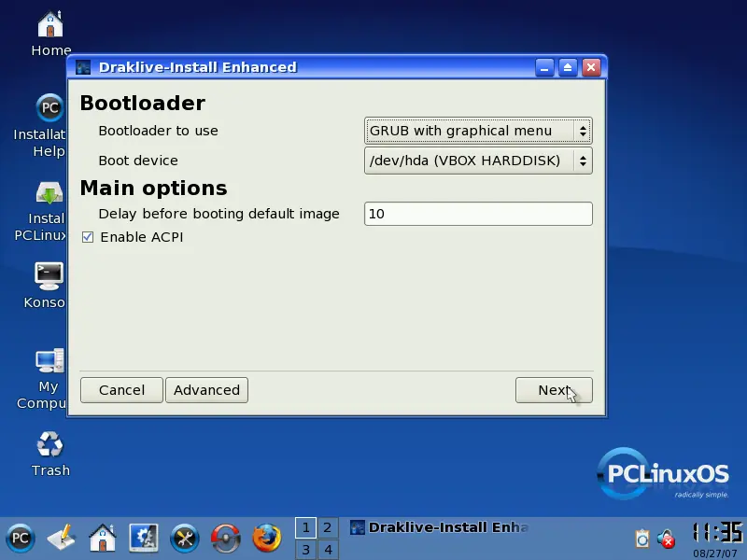The image size is (747, 560).
Task: Switch to virtual desktop 2
Action: (328, 527)
